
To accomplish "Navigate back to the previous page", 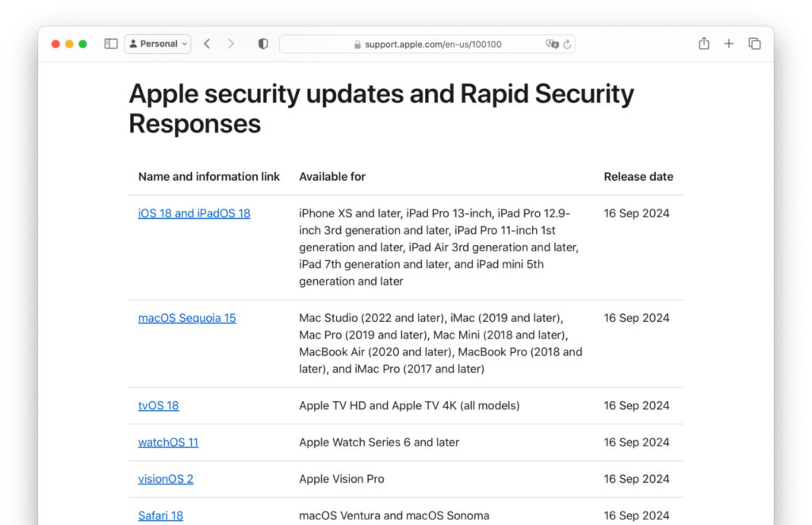I will (207, 44).
